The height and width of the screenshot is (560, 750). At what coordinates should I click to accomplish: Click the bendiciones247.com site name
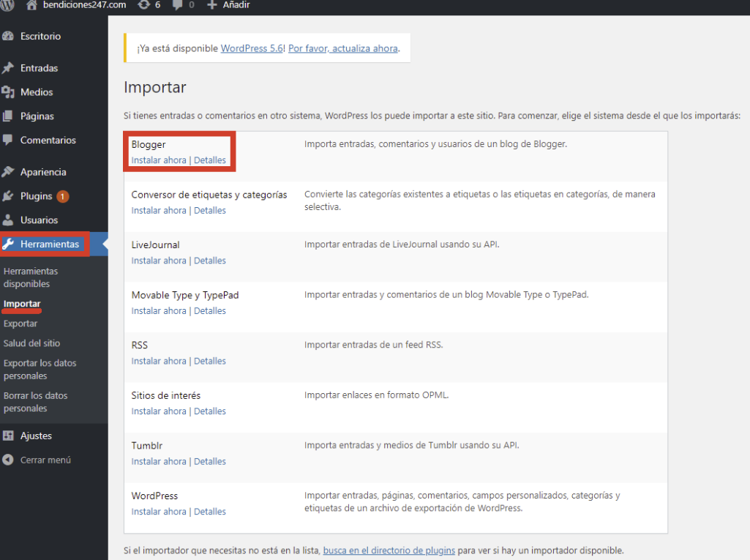point(85,5)
